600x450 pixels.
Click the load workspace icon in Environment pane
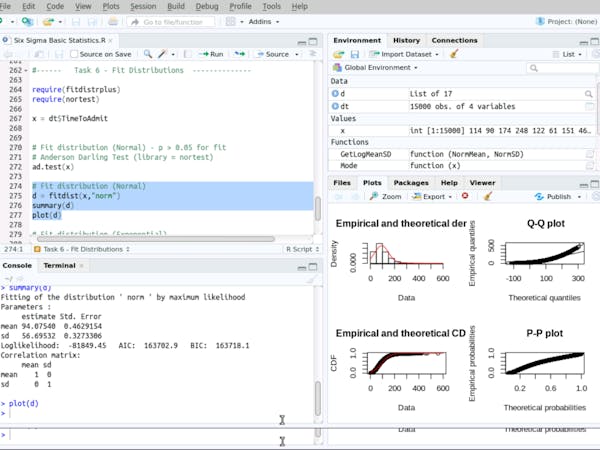pos(339,54)
